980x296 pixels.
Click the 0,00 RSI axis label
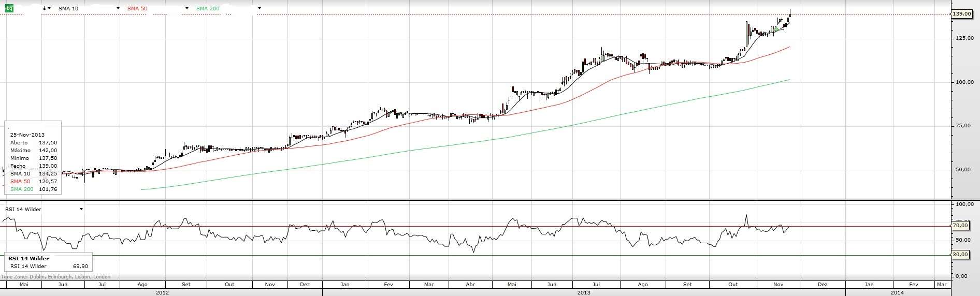click(961, 276)
